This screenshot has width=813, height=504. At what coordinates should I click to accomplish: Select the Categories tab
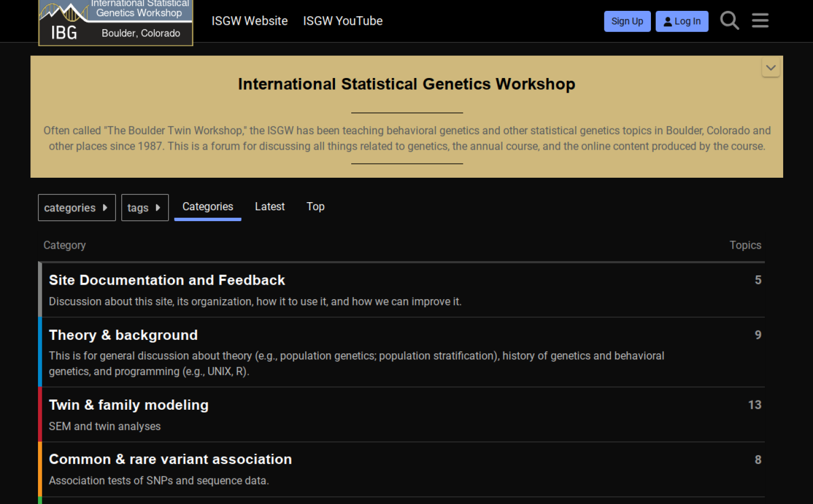point(208,206)
